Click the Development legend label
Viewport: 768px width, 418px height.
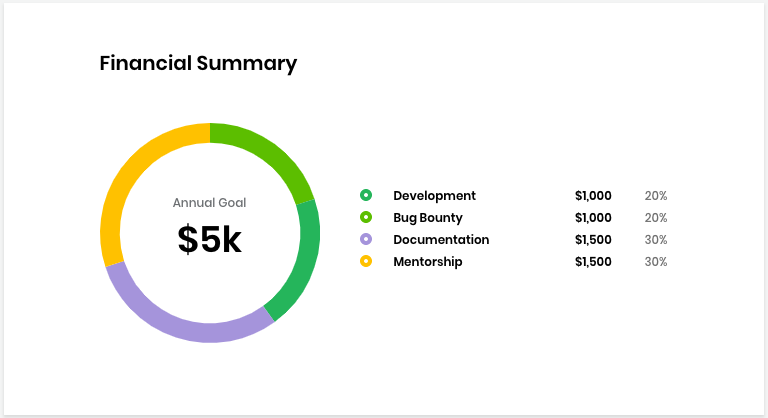(x=434, y=196)
